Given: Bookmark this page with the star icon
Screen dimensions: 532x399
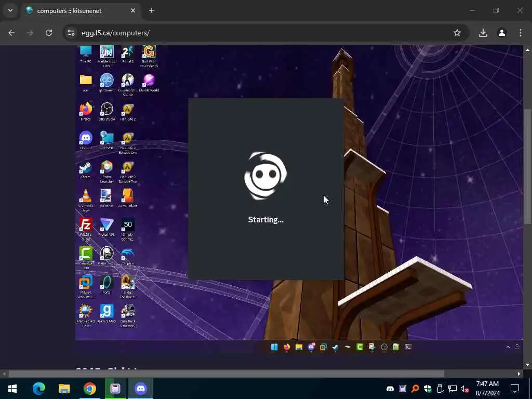Looking at the screenshot, I should [x=457, y=33].
